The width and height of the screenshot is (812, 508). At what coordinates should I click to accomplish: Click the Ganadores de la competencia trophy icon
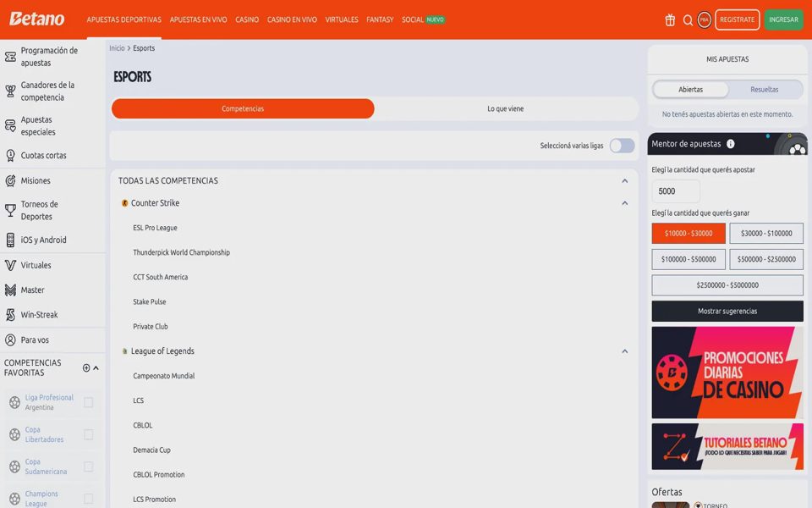[10, 91]
